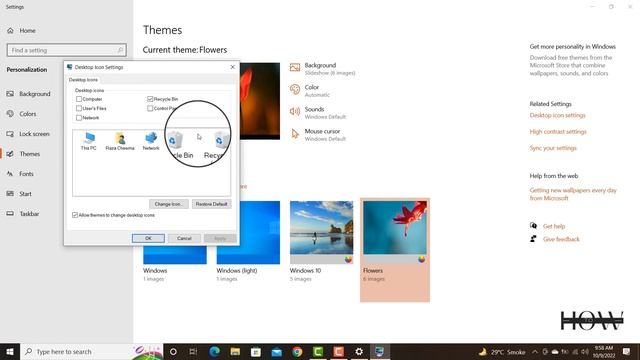Launch Microsoft Edge from taskbar
This screenshot has width=640, height=360.
(x=214, y=351)
